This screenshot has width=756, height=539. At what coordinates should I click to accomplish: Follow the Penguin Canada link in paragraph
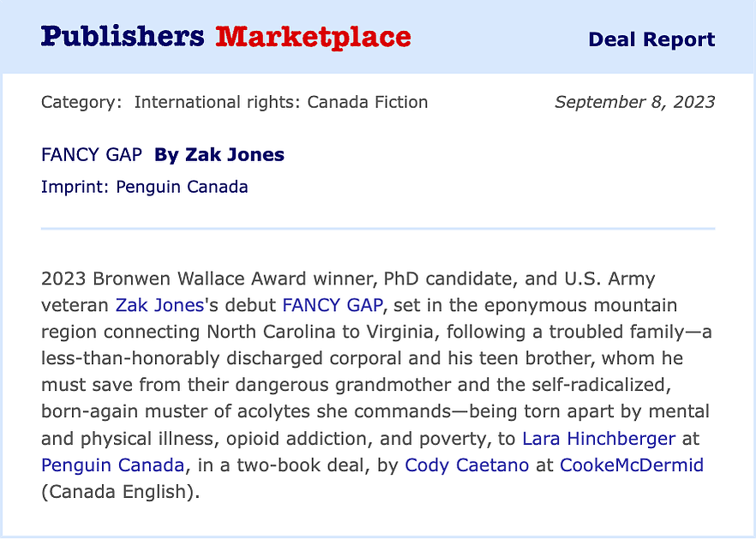click(112, 464)
